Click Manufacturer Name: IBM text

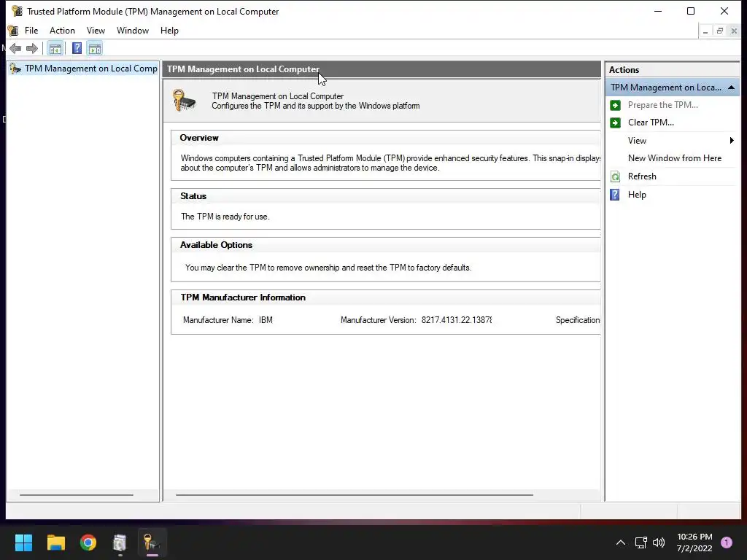[228, 320]
